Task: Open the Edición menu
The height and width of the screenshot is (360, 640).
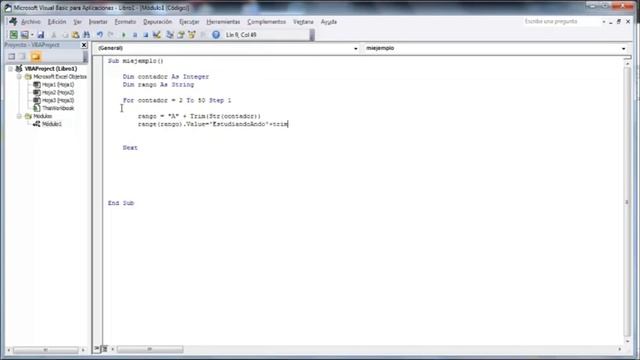Action: coord(57,22)
